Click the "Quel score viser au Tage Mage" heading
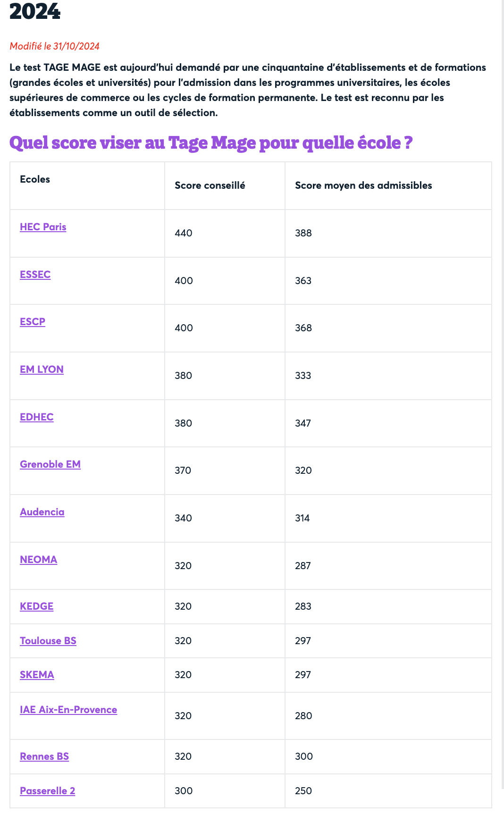Image resolution: width=504 pixels, height=823 pixels. point(211,143)
